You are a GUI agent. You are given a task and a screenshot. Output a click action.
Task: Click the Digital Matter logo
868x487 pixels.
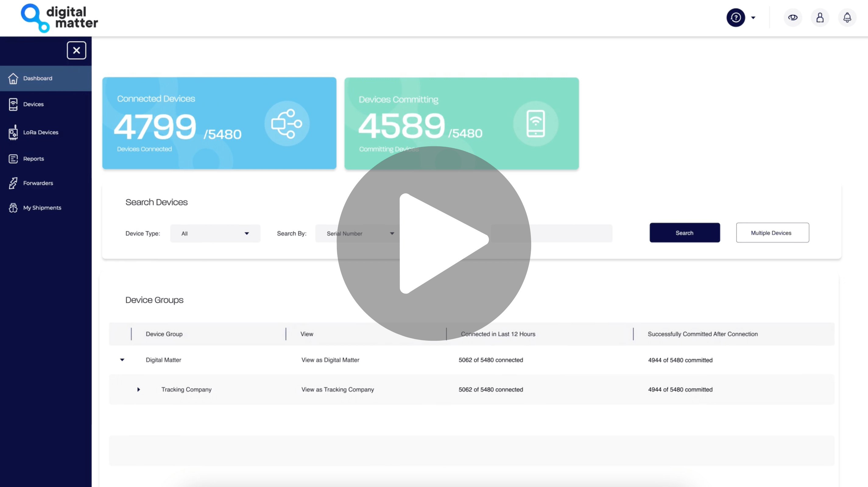point(59,18)
